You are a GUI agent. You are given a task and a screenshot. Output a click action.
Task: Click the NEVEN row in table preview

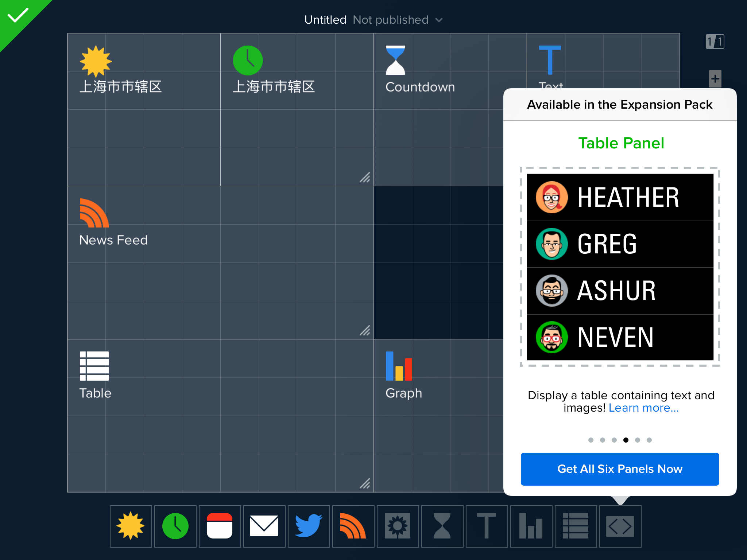coord(620,337)
